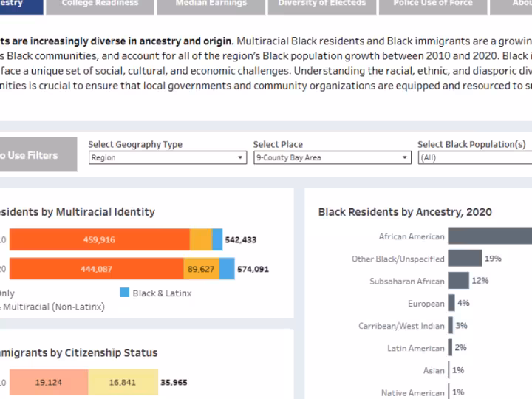The image size is (532, 399).
Task: Select the Latin American 2% bar
Action: coord(449,347)
